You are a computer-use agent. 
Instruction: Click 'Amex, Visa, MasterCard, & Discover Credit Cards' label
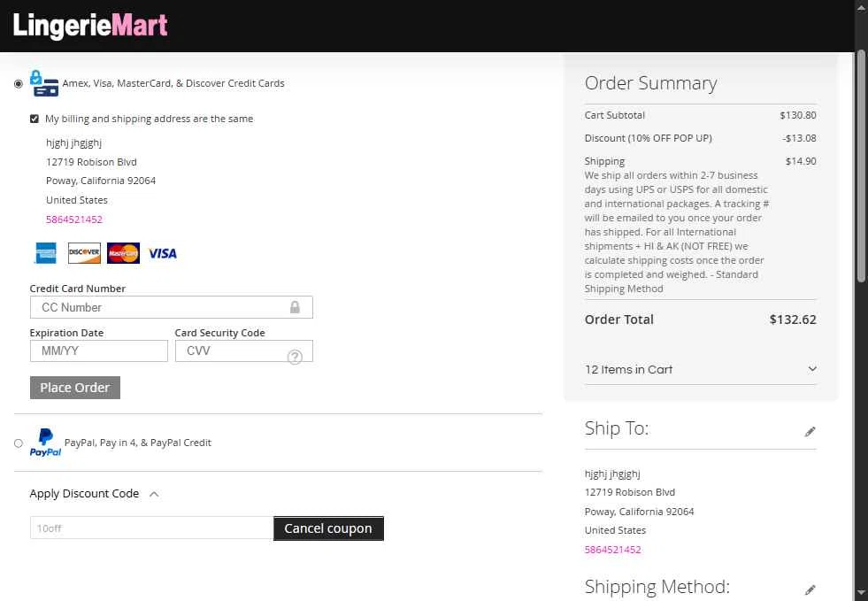(x=173, y=83)
